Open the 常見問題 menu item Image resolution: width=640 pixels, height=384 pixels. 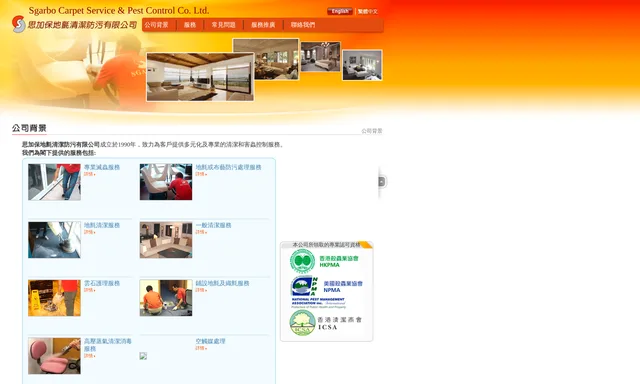[223, 25]
